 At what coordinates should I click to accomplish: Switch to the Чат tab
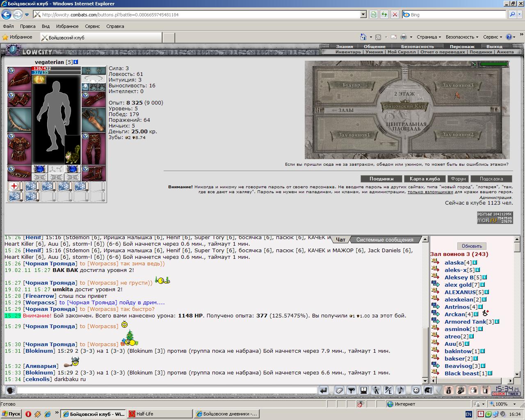pyautogui.click(x=340, y=240)
